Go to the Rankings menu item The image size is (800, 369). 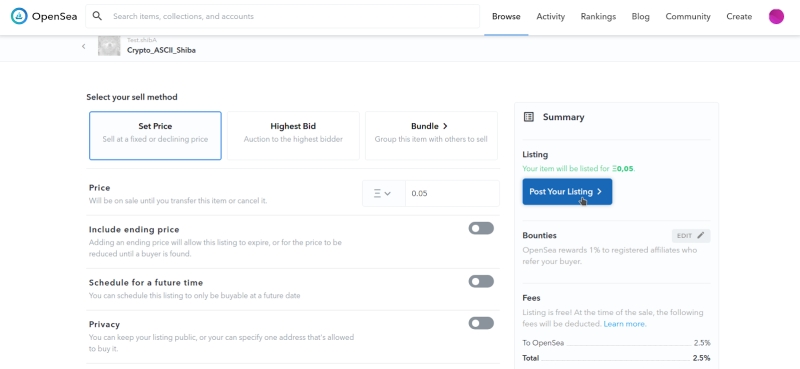(598, 16)
